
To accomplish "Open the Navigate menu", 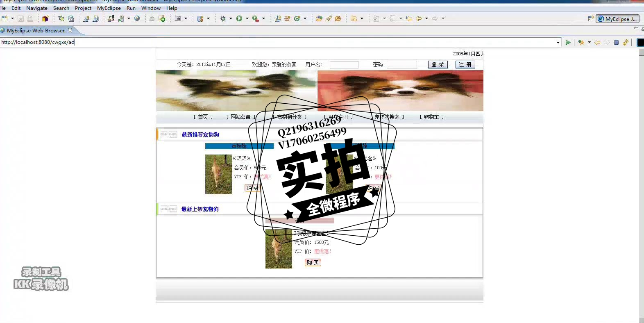I will click(x=37, y=8).
